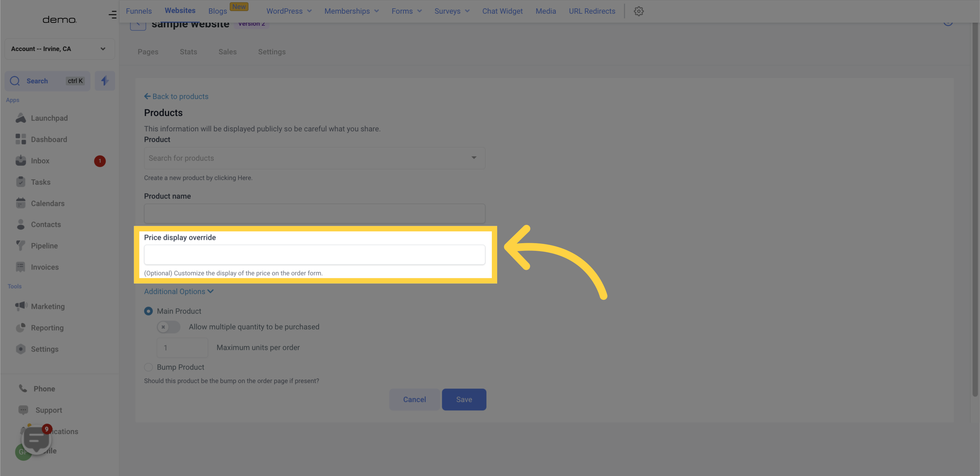Screen dimensions: 980x476
Task: Select the Main Product radio button
Action: [x=148, y=311]
